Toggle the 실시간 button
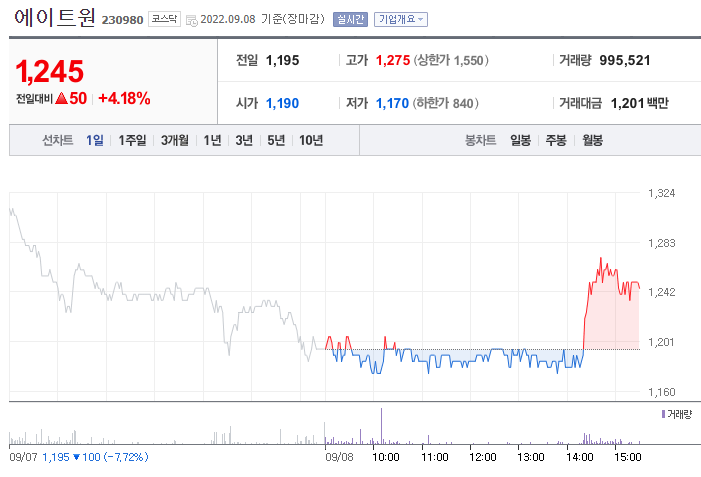701x477 pixels. click(x=350, y=19)
